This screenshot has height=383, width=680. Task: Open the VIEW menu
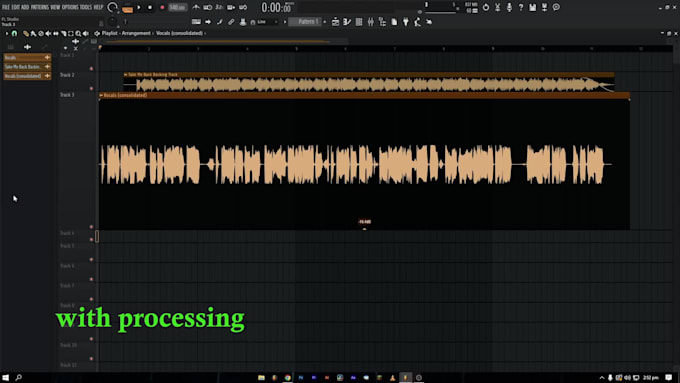pos(55,7)
